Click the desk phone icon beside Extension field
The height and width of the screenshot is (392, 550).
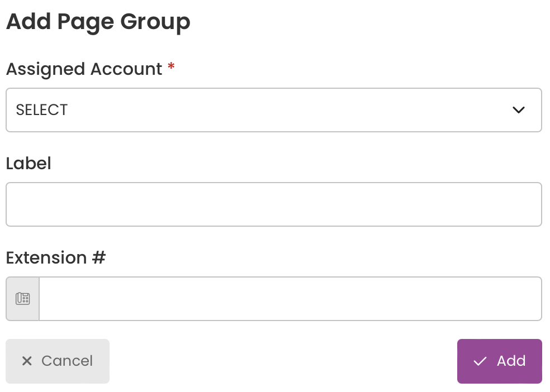tap(23, 298)
